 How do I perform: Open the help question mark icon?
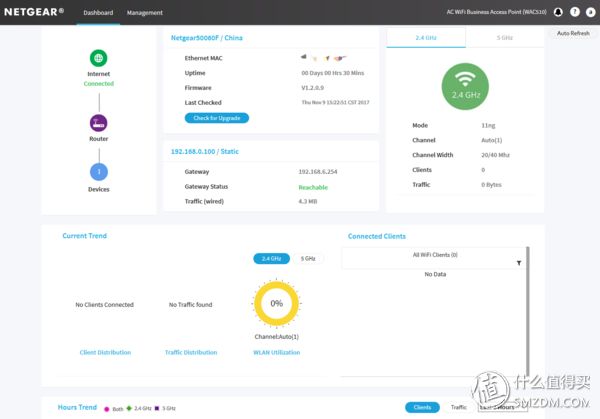[x=575, y=12]
